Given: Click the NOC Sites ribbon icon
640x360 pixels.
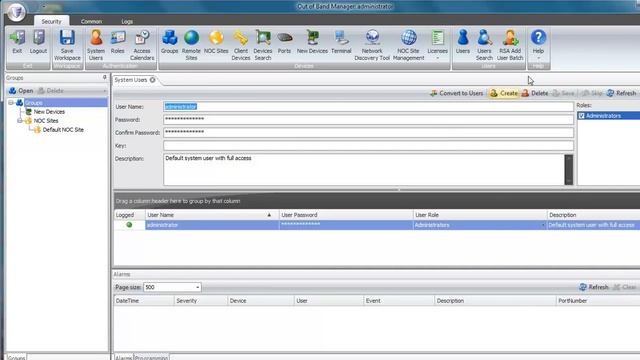Looking at the screenshot, I should (216, 42).
